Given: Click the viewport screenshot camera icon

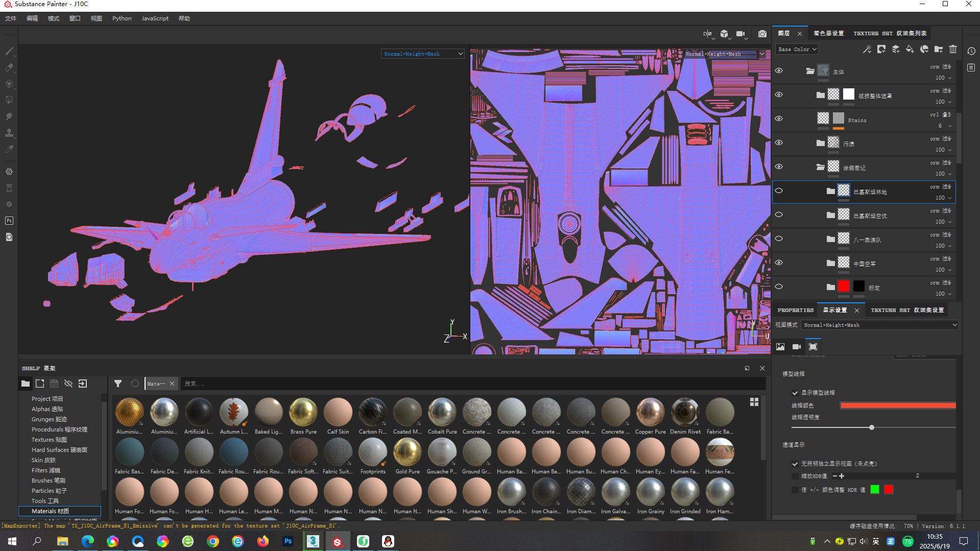Looking at the screenshot, I should [762, 34].
